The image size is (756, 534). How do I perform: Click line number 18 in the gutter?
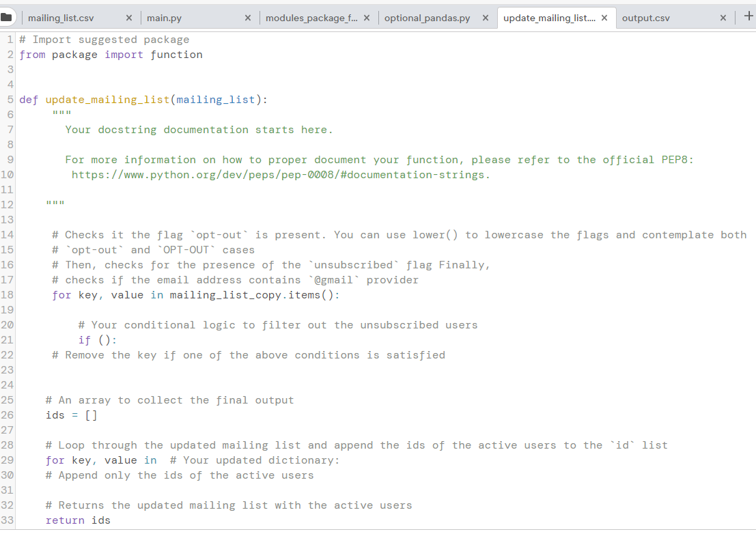pyautogui.click(x=8, y=295)
